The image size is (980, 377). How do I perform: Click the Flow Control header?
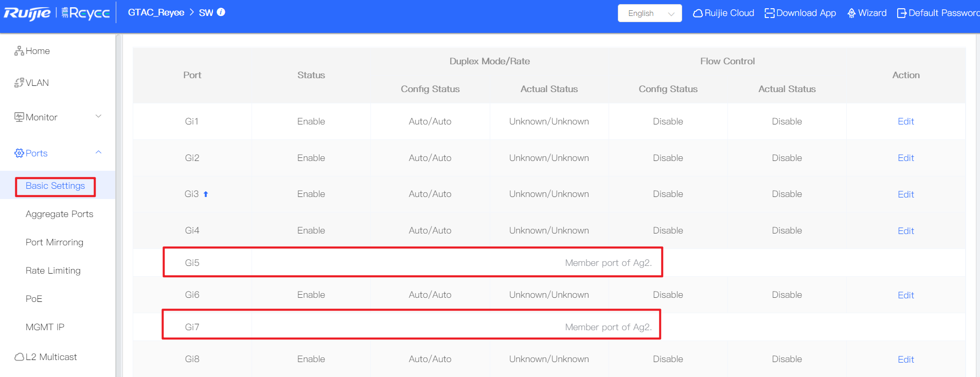[727, 61]
